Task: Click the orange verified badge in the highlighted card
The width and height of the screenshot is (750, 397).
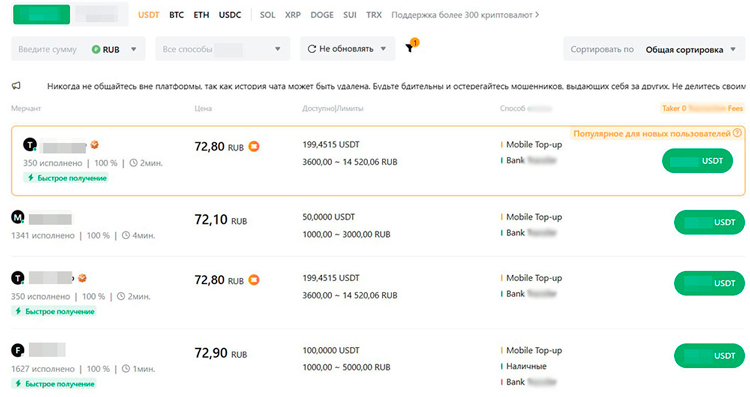Action: pyautogui.click(x=95, y=144)
